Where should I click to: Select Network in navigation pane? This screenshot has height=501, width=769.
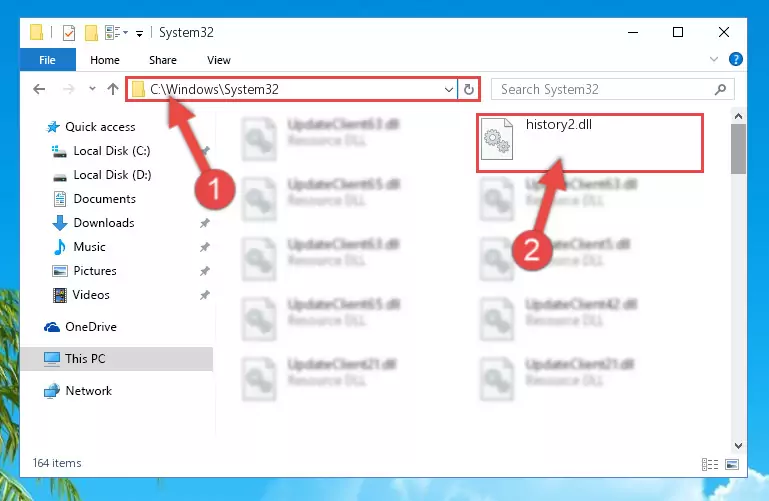tap(88, 391)
